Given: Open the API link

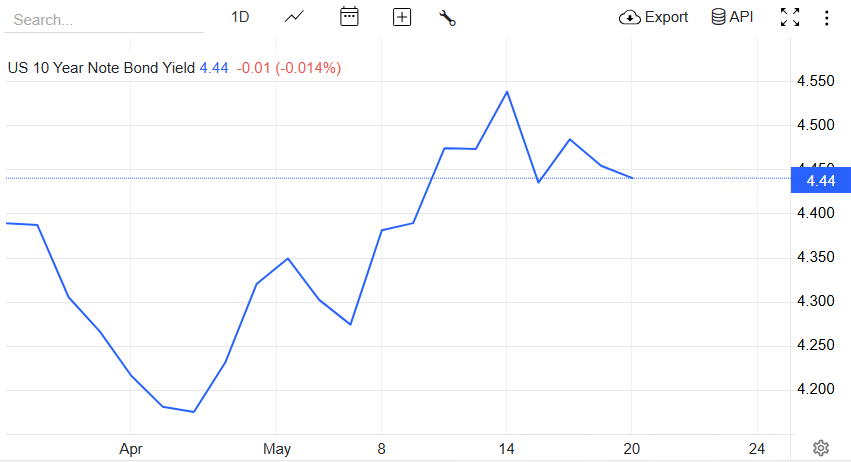Looking at the screenshot, I should click(741, 17).
